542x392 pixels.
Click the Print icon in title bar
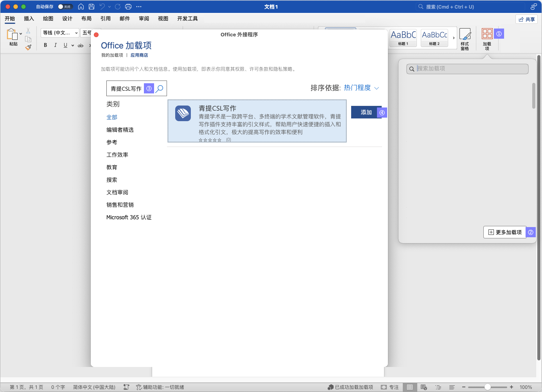(x=128, y=7)
